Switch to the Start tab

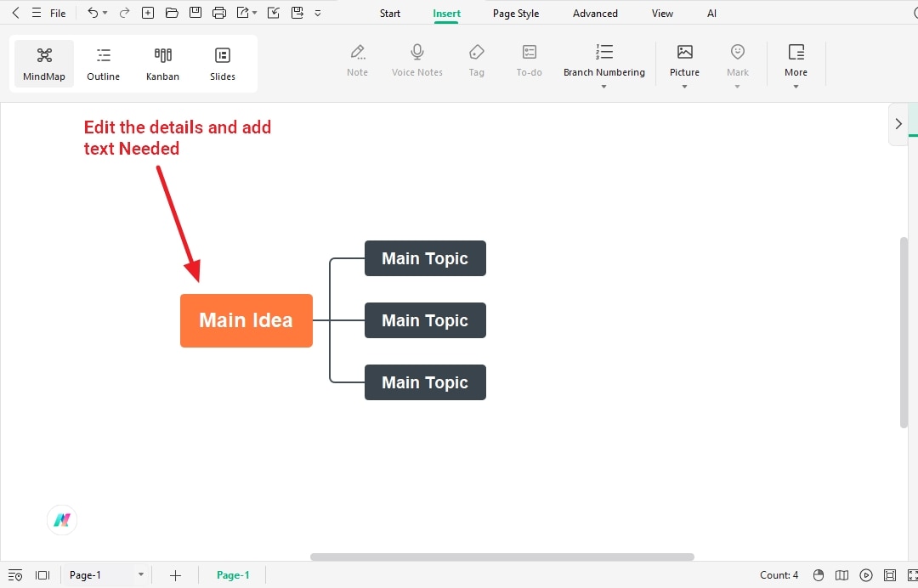[x=390, y=14]
